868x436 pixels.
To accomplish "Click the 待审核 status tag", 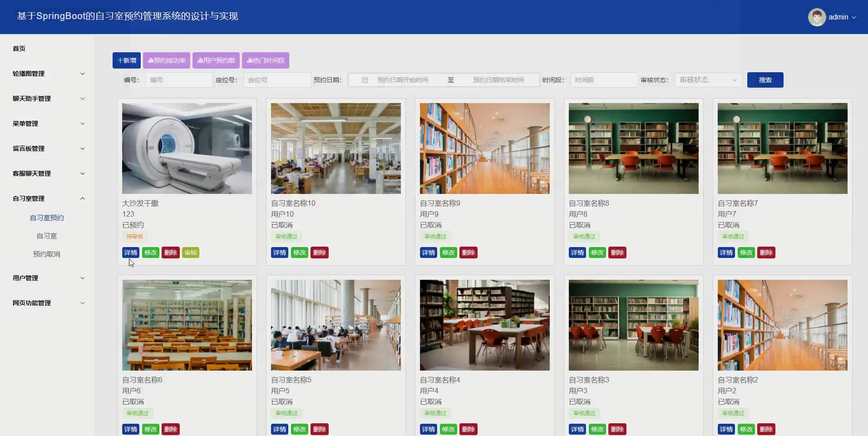I will [x=135, y=237].
